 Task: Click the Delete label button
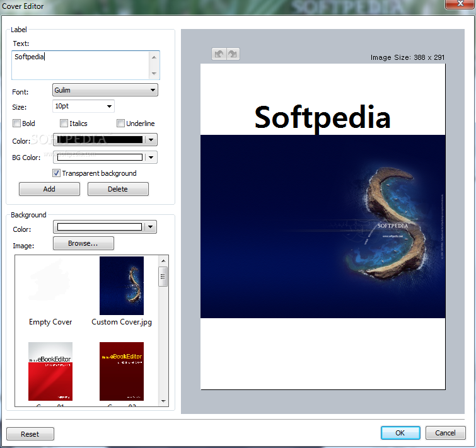coord(118,189)
